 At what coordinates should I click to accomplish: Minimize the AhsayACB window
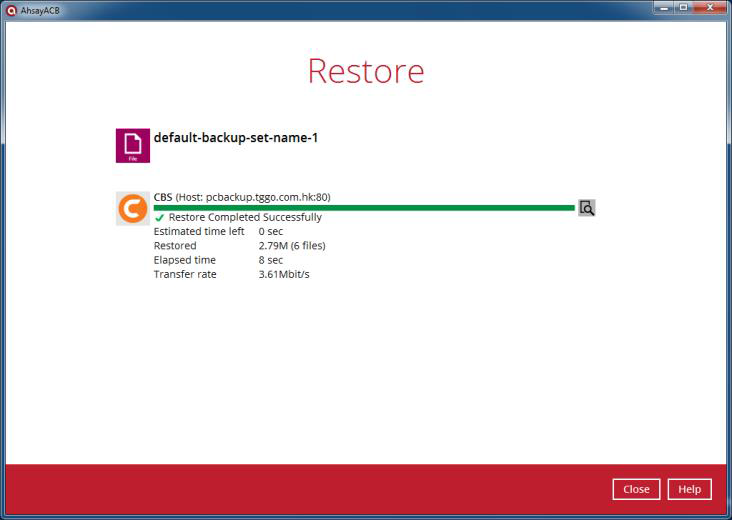664,8
